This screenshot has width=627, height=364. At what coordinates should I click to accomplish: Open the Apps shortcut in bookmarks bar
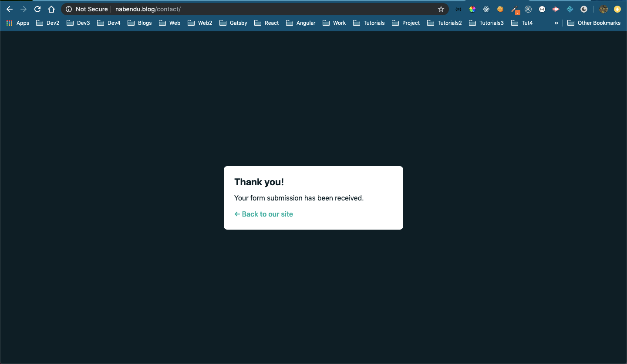tap(18, 23)
